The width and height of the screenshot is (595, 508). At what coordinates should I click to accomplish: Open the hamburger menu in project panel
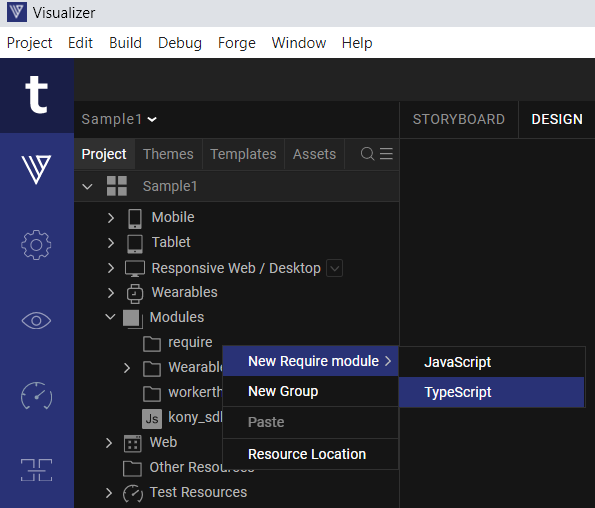tap(386, 154)
